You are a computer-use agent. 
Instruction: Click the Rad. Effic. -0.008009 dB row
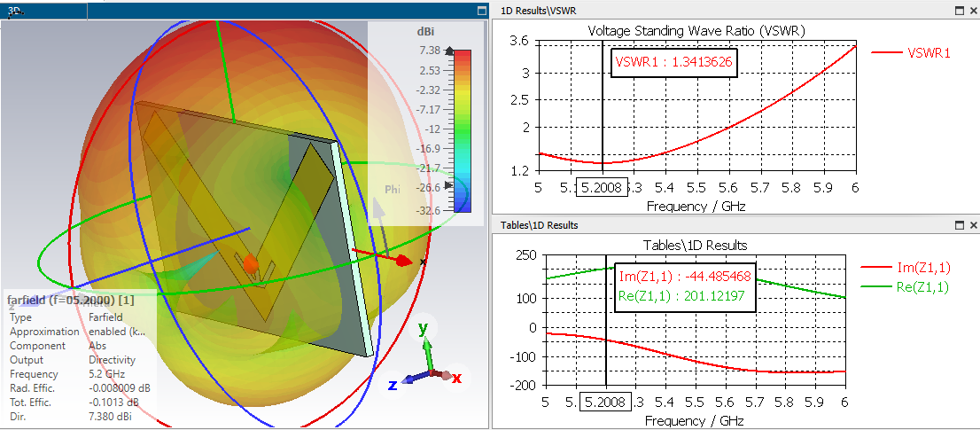coord(80,388)
